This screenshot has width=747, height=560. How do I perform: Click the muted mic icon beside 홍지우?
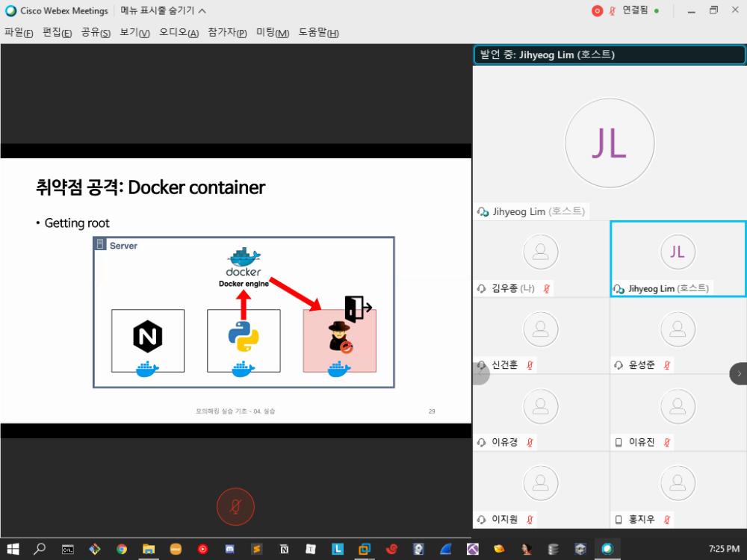pyautogui.click(x=667, y=520)
